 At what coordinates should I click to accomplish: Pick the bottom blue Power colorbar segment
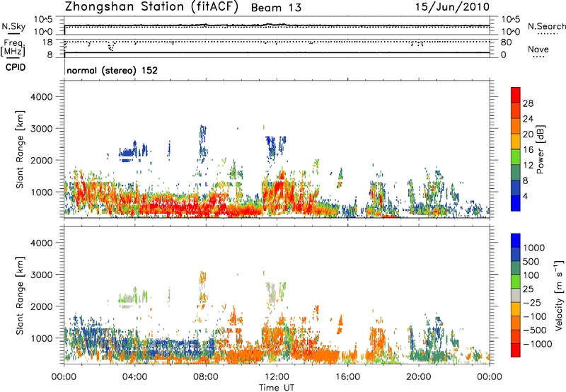(516, 204)
